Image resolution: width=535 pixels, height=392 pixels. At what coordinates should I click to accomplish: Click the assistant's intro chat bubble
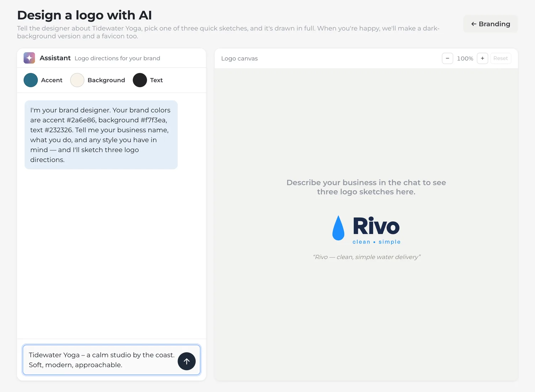(x=101, y=135)
